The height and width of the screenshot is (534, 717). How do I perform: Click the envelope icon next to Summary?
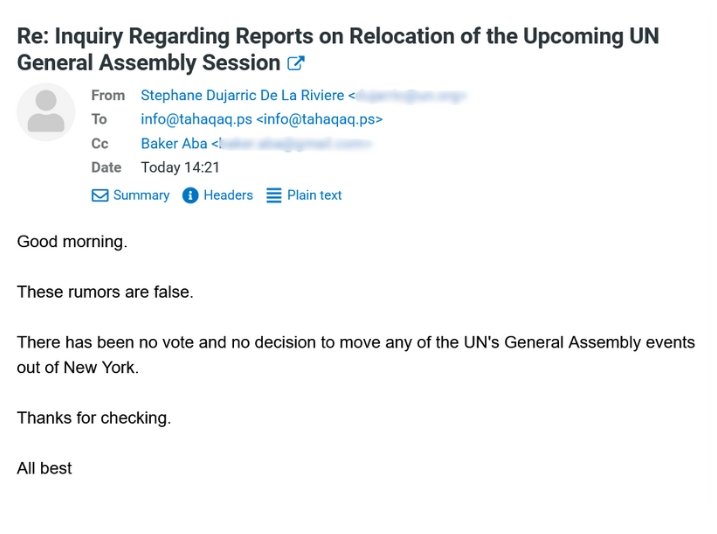pos(99,195)
